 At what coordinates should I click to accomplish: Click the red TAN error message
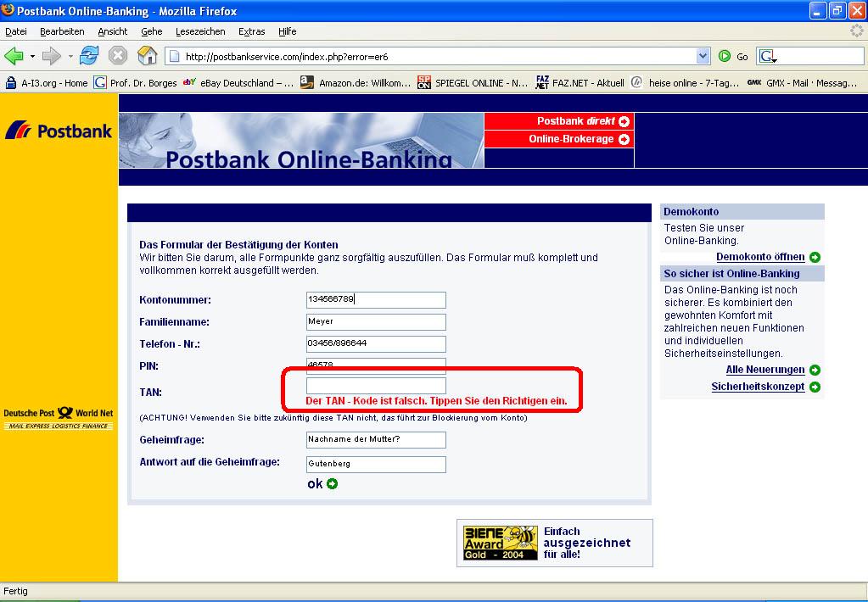(x=436, y=401)
